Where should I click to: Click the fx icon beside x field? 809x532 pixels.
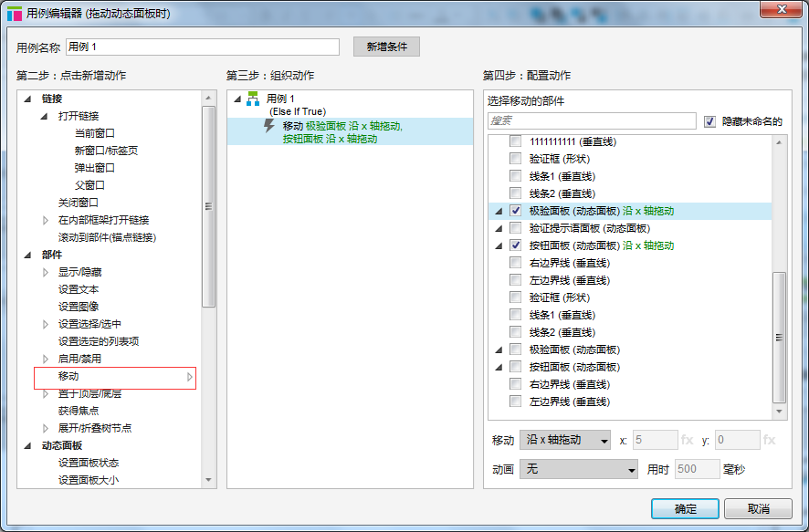[x=688, y=440]
